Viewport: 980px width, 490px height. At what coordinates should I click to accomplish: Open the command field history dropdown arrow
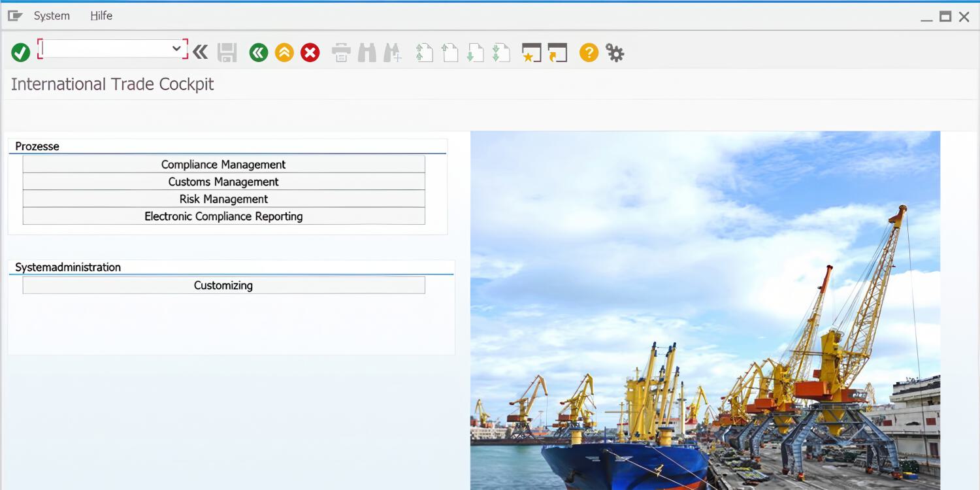(x=176, y=48)
